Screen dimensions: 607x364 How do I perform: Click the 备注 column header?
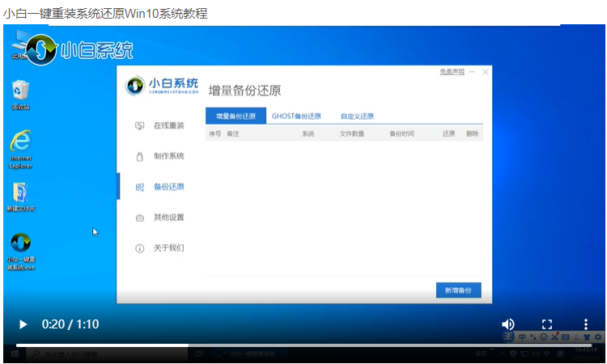pos(232,133)
